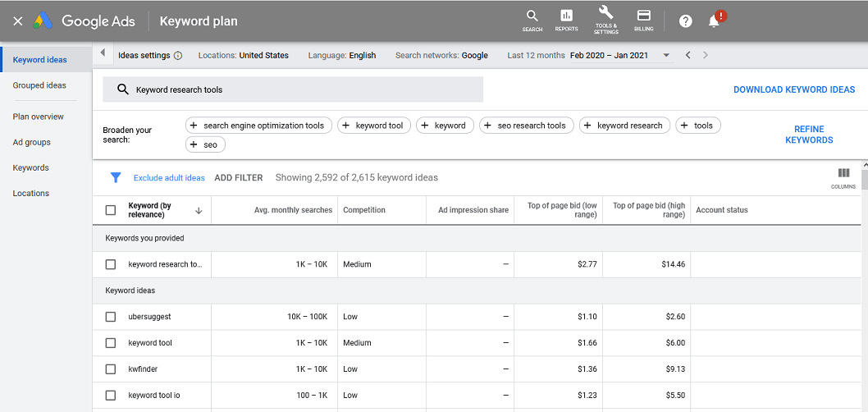Click the blue filter funnel icon
The image size is (868, 412).
116,178
